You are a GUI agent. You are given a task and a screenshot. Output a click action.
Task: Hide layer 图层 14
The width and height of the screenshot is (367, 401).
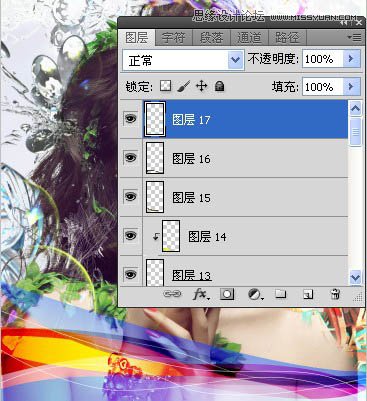[130, 236]
